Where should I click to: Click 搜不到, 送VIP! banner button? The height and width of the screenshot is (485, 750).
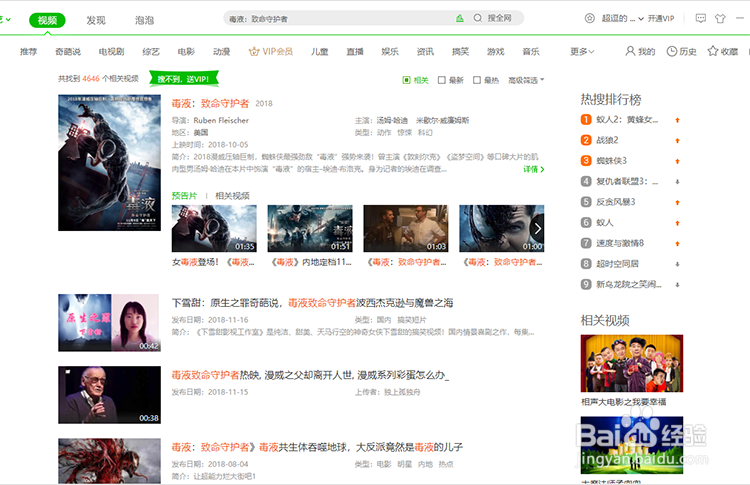click(184, 79)
